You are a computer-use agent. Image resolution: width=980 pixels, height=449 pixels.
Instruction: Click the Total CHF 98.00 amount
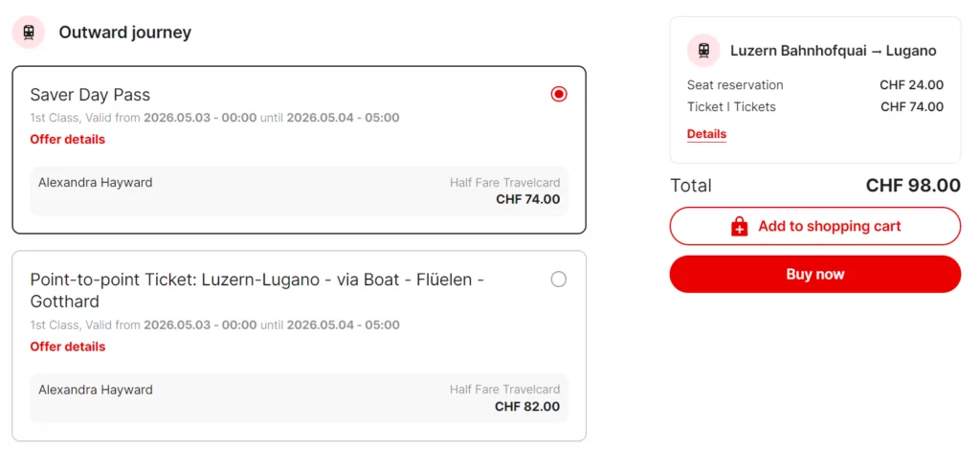pyautogui.click(x=912, y=186)
